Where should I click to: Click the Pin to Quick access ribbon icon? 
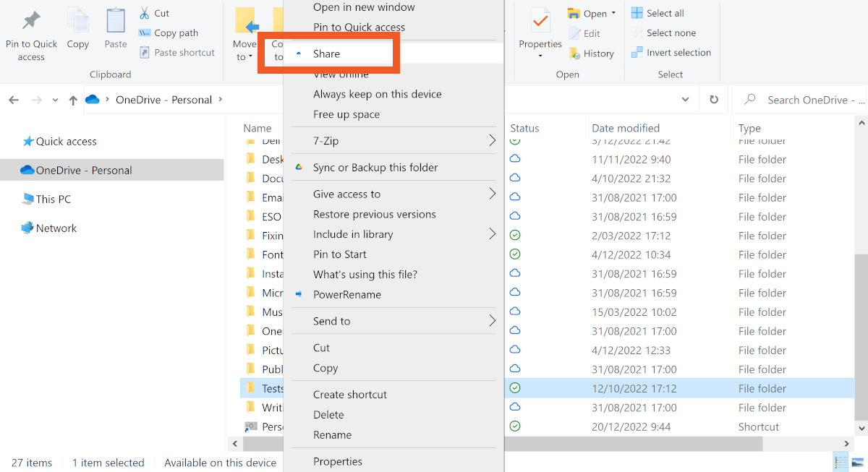tap(31, 20)
